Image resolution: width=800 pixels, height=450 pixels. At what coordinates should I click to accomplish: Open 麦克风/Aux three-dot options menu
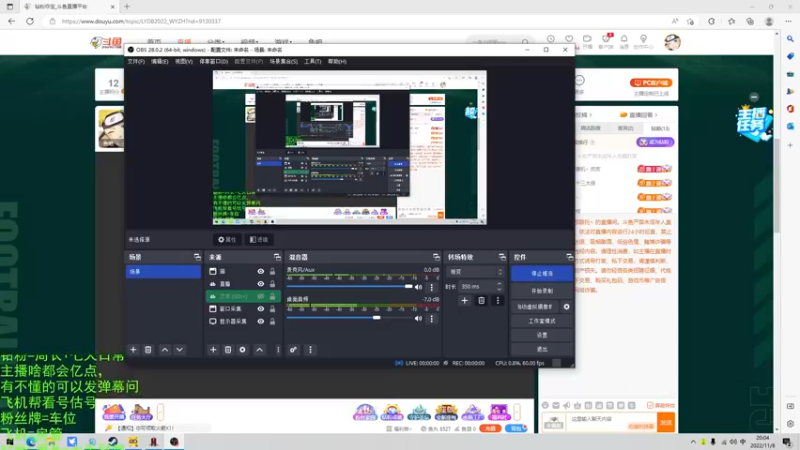pos(432,287)
